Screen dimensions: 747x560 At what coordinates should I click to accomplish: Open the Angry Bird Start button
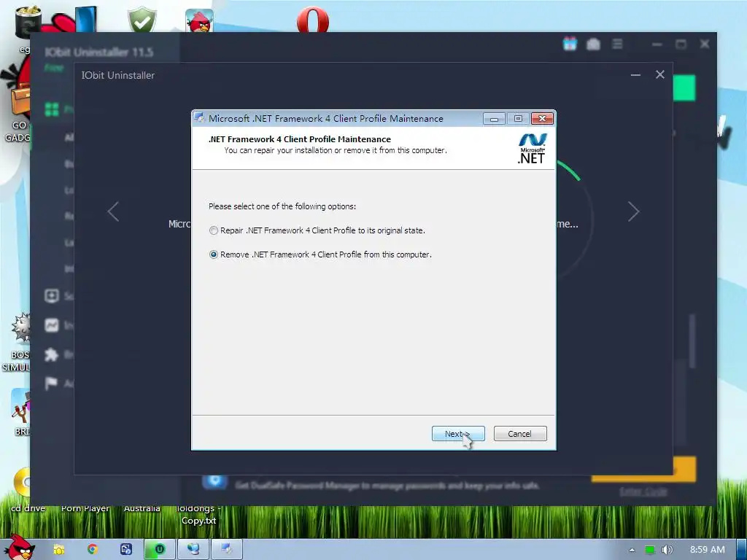18,548
